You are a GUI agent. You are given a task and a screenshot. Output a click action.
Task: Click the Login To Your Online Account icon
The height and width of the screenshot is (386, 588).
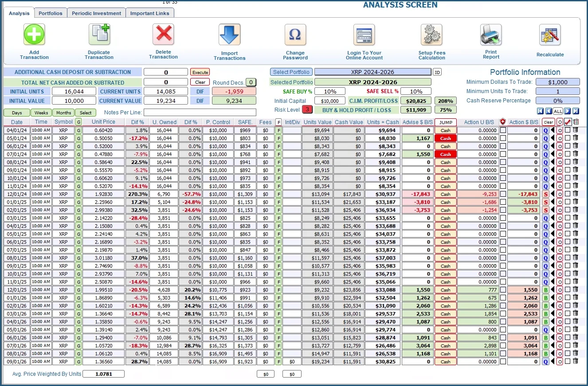(x=364, y=35)
